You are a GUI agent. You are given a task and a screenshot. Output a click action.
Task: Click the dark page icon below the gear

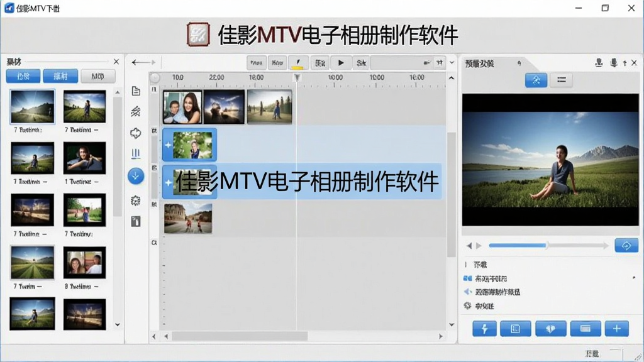136,222
